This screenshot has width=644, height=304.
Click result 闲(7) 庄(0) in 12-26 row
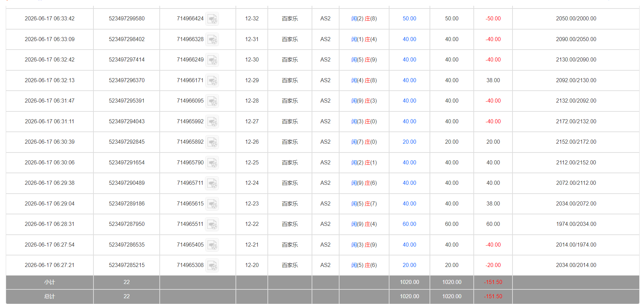click(364, 142)
